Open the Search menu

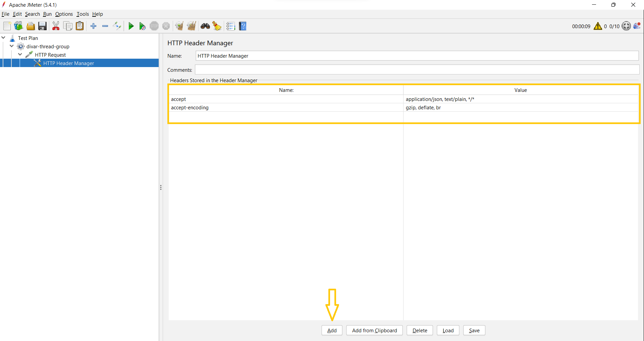pyautogui.click(x=33, y=14)
